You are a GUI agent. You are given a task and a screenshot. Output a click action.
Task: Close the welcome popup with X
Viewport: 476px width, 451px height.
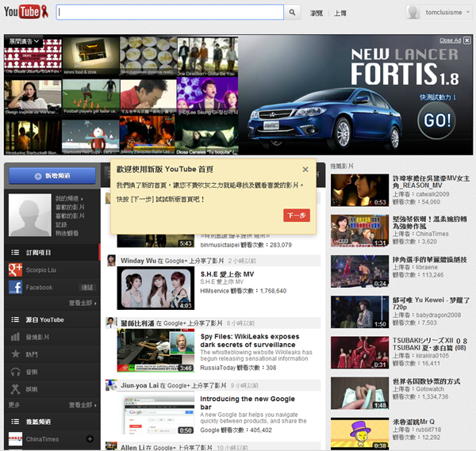point(305,170)
